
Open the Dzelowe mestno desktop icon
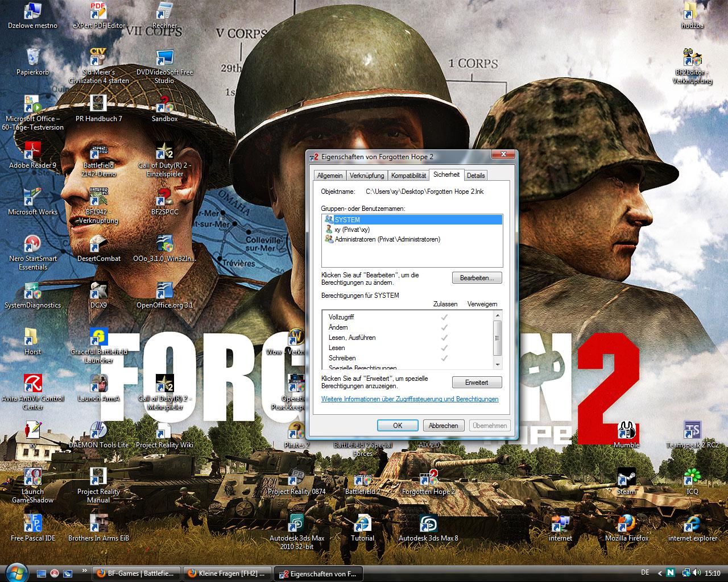tap(32, 15)
